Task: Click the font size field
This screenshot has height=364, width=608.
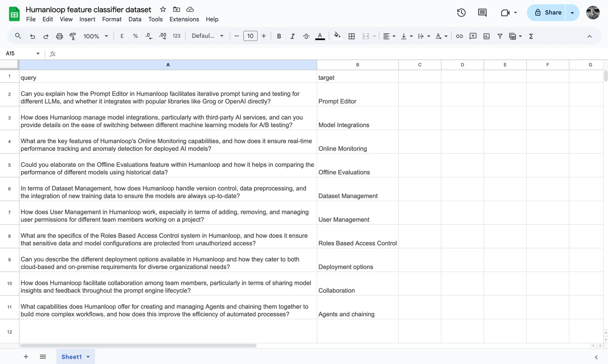Action: (x=250, y=36)
